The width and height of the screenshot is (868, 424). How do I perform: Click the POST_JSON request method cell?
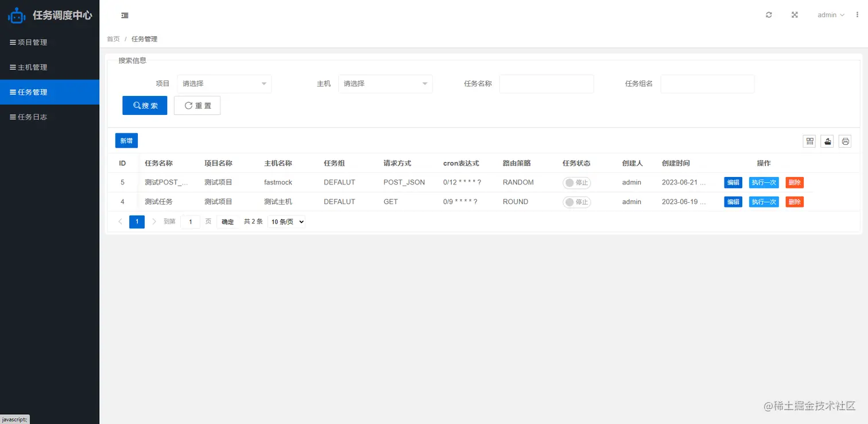[x=404, y=183]
